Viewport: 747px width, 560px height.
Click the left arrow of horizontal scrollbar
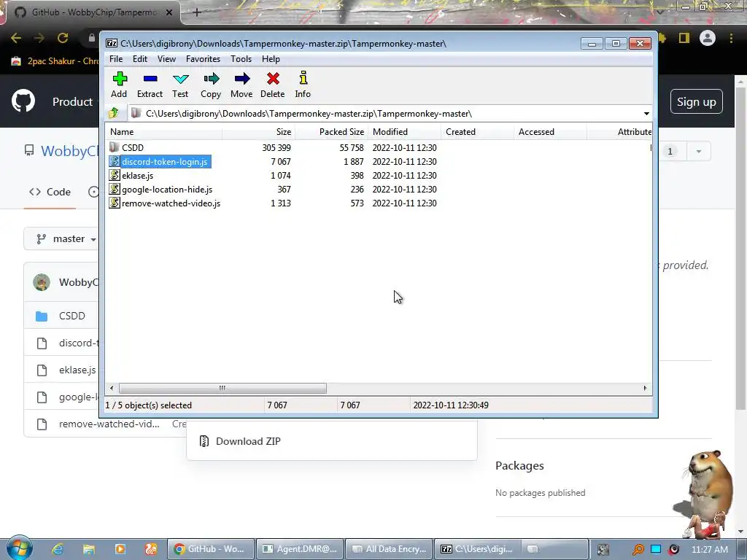coord(112,388)
